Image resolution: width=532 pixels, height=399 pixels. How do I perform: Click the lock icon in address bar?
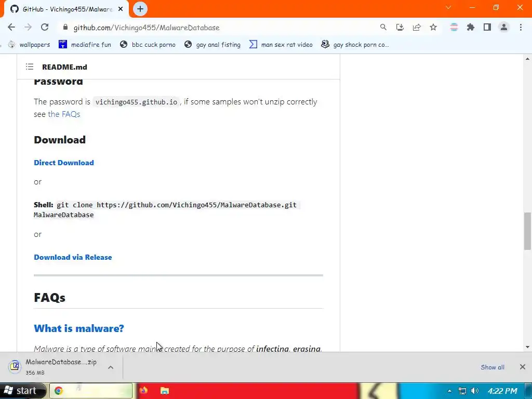coord(65,28)
